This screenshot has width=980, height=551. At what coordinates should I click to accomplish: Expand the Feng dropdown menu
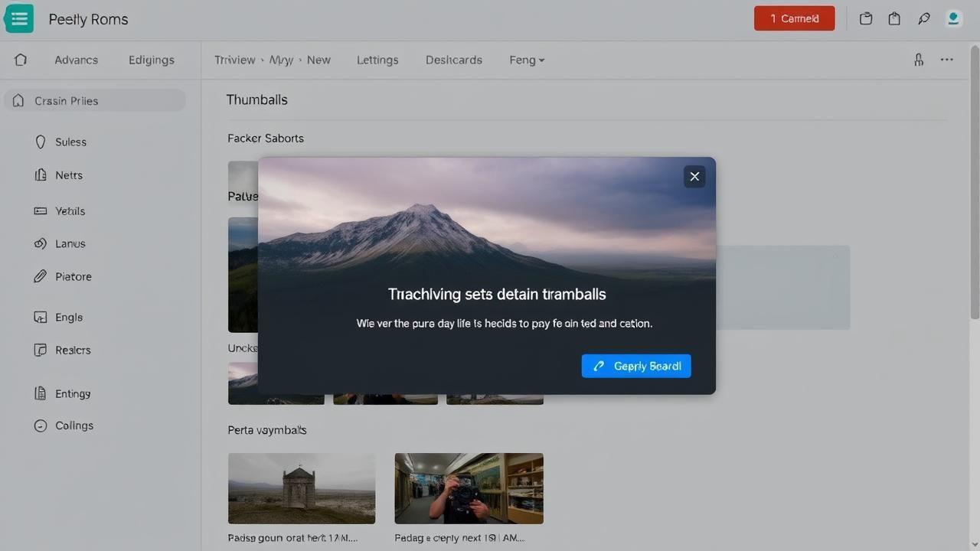click(527, 60)
